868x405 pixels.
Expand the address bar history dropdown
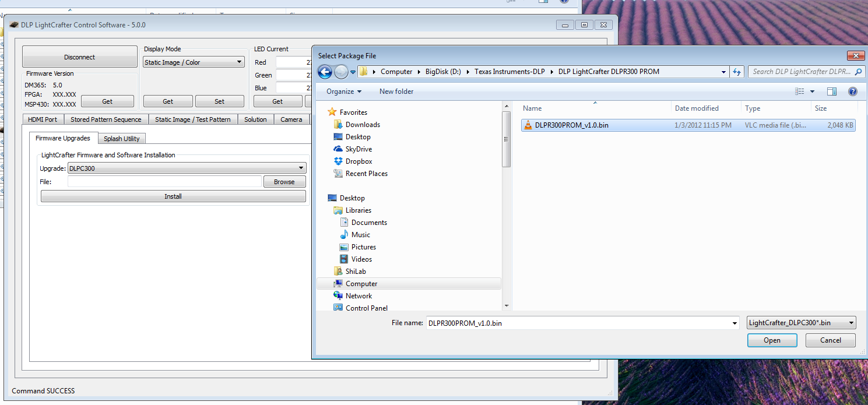(723, 72)
